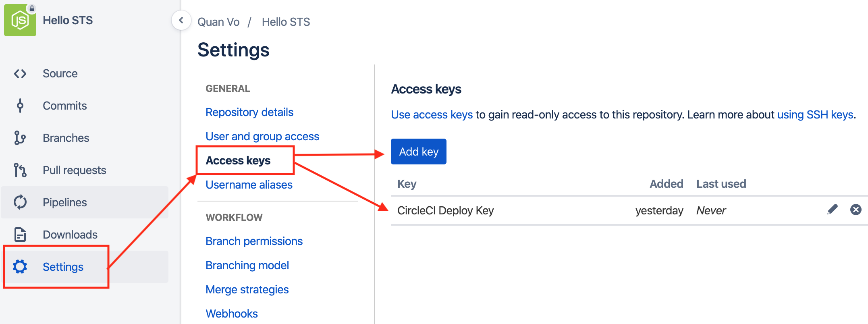Viewport: 868px width, 324px height.
Task: Open the Repository details page
Action: (x=249, y=112)
